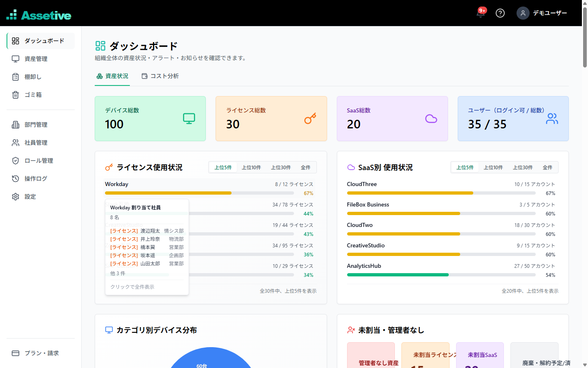This screenshot has height=368, width=588.
Task: Click the key icon beside ライセンス使用状況
Action: click(109, 168)
